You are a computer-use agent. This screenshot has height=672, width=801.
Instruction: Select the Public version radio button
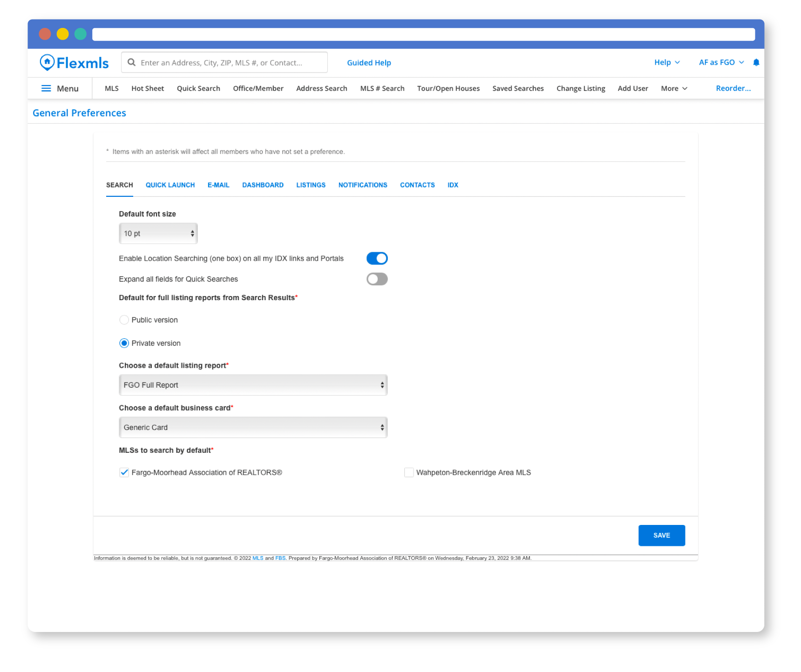tap(124, 320)
